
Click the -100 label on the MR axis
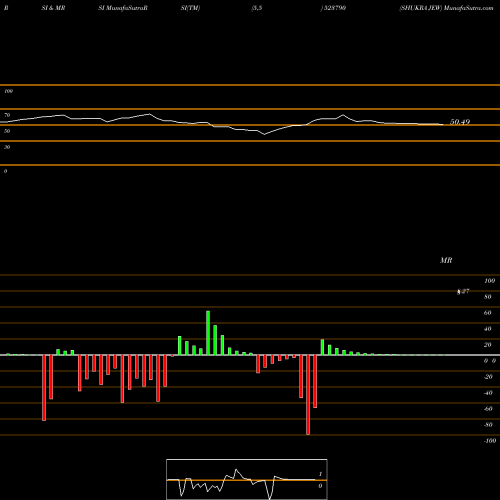click(490, 441)
